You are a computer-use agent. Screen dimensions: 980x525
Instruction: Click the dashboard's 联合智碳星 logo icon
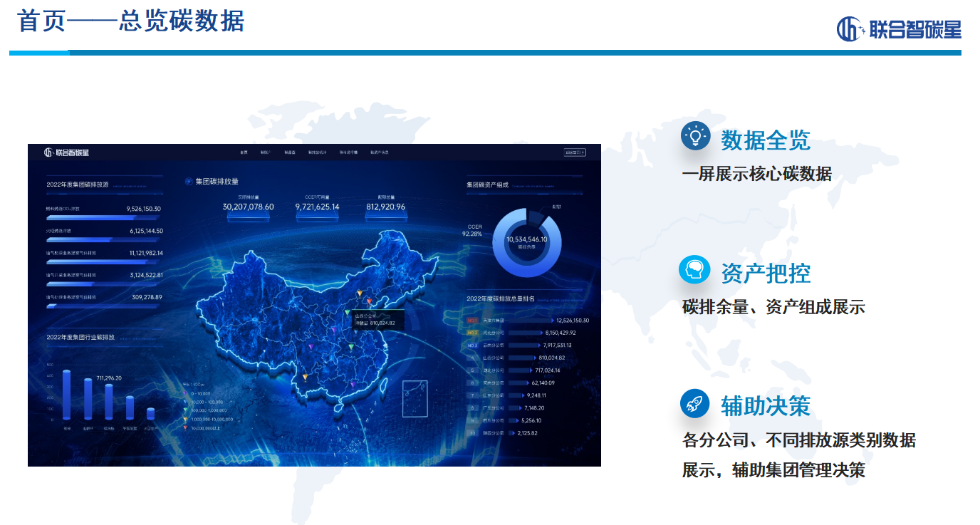tap(49, 152)
